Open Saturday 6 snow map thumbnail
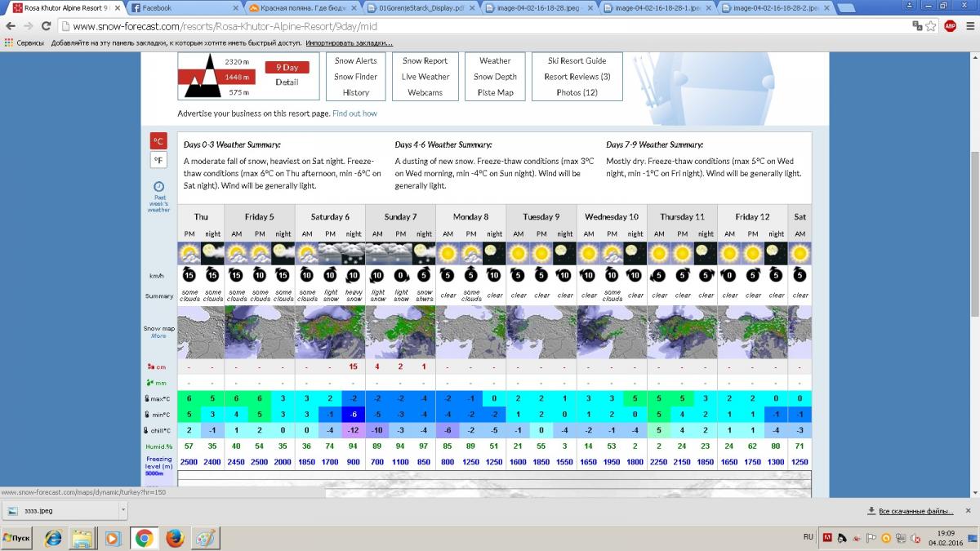 coord(330,332)
